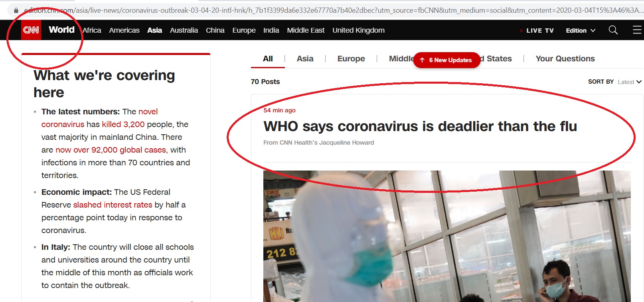
Task: Open 'now over 92,000 global cases' link
Action: pyautogui.click(x=111, y=150)
